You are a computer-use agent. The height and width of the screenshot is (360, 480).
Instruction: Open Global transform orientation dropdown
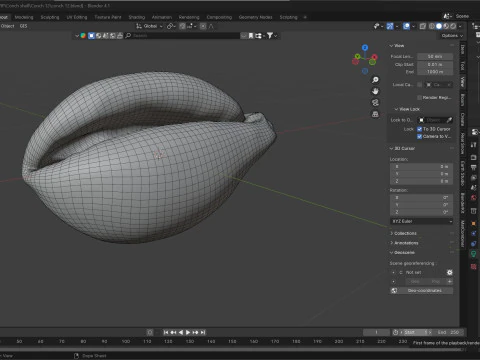point(150,26)
